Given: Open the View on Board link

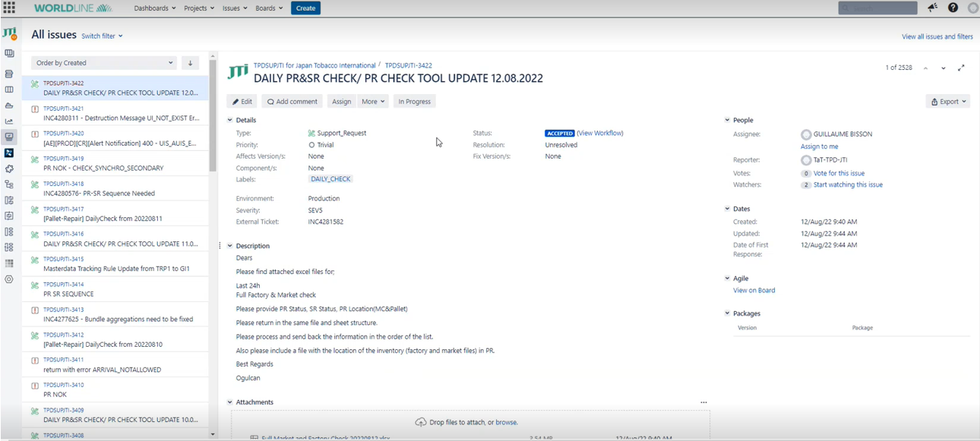Looking at the screenshot, I should [x=754, y=290].
